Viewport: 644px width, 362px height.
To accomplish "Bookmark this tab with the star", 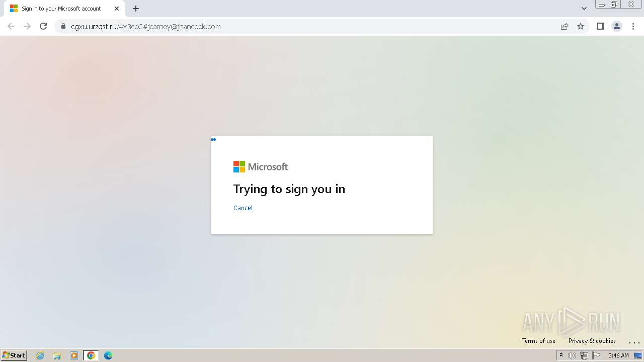I will (581, 26).
